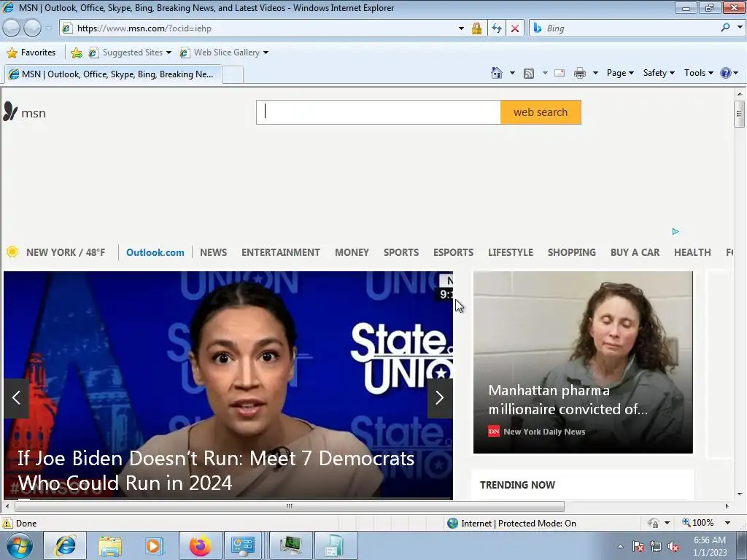This screenshot has width=747, height=560.
Task: Open Windows Explorer folder on taskbar
Action: [110, 545]
